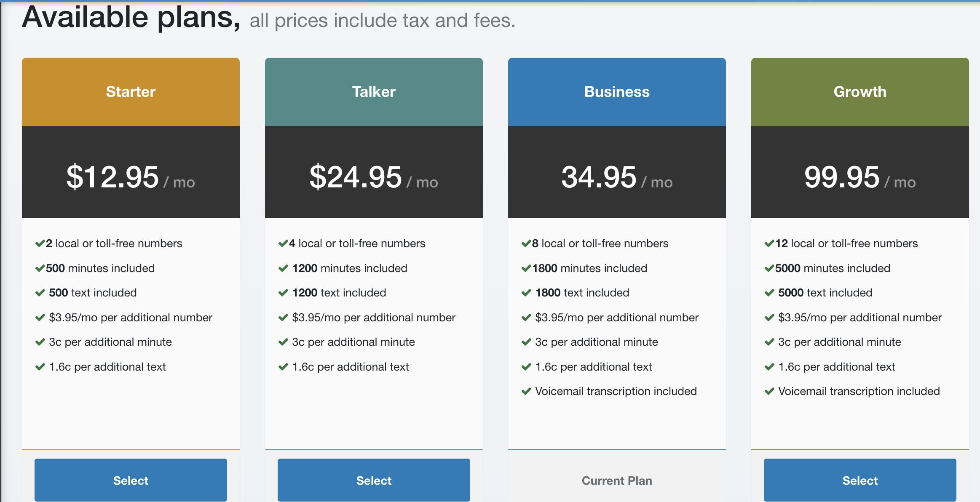Click the orange Starter plan header
This screenshot has height=502, width=980.
tap(131, 92)
